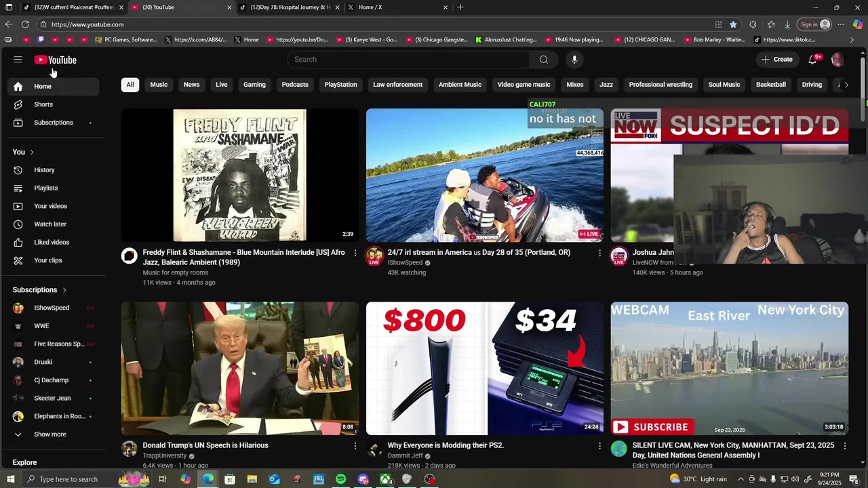Open a new browser tab with plus
The width and height of the screenshot is (868, 488).
click(460, 7)
